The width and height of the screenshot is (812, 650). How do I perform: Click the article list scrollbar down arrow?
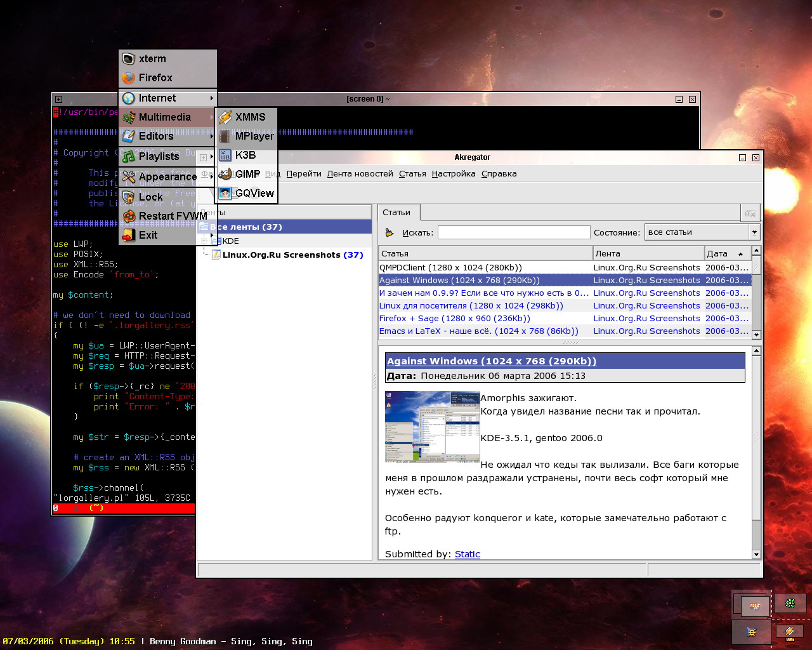coord(756,335)
